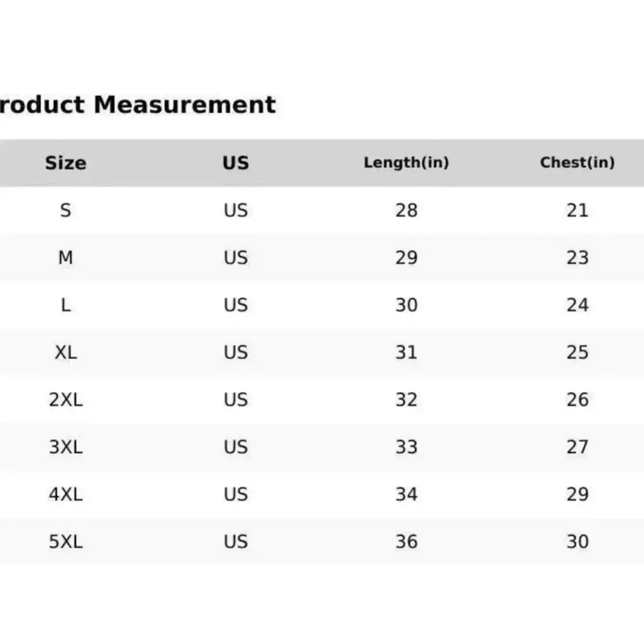Click the Size column header
Viewport: 644px width, 644px height.
click(x=66, y=163)
